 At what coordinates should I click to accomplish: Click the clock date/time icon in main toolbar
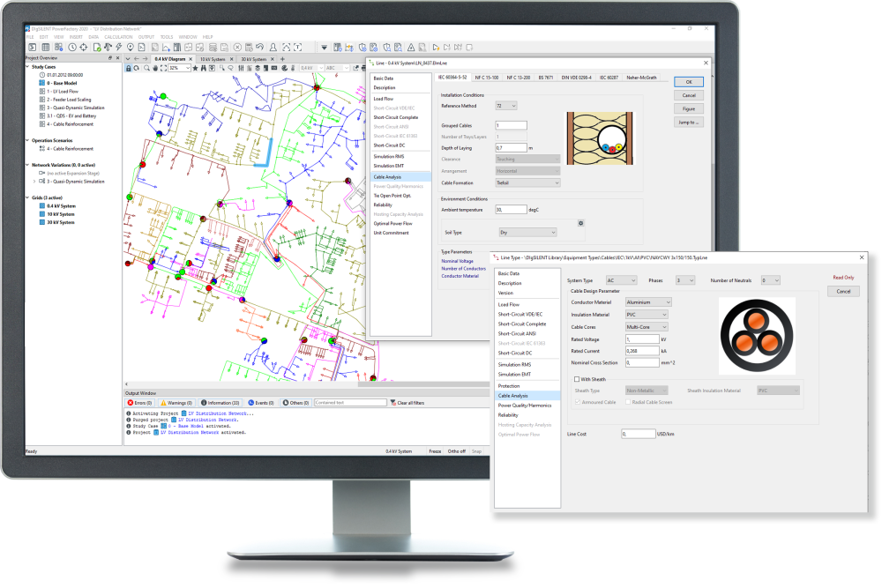[72, 48]
